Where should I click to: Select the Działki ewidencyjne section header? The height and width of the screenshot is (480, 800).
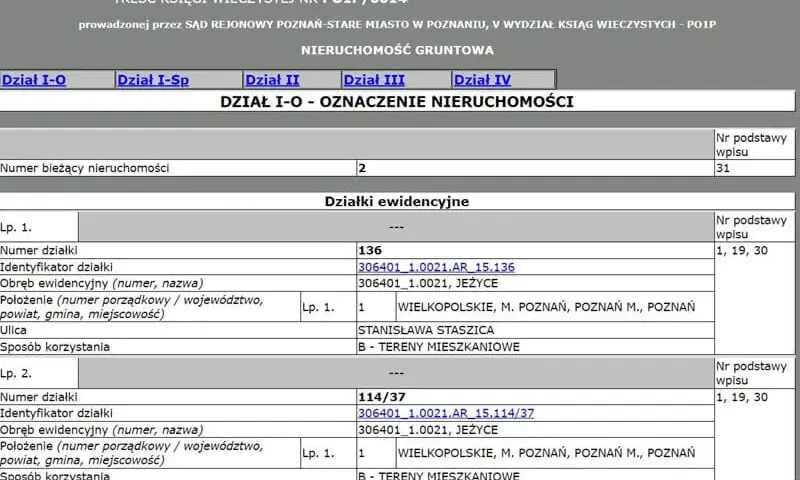click(397, 201)
